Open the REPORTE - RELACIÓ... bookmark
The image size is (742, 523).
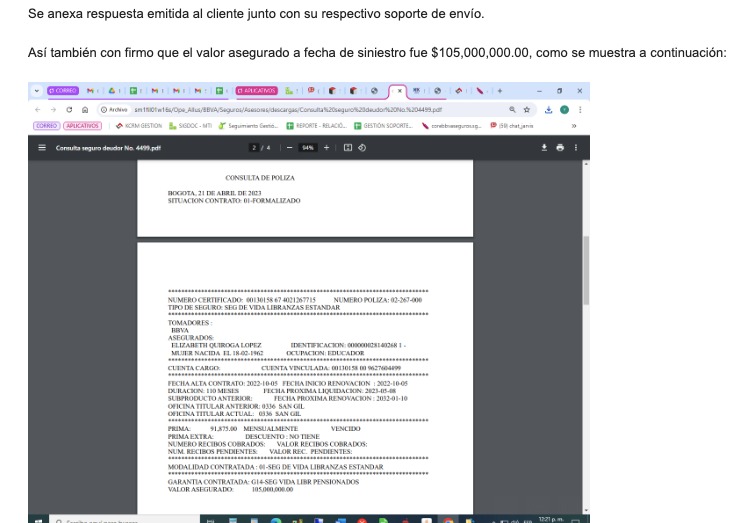[x=317, y=126]
